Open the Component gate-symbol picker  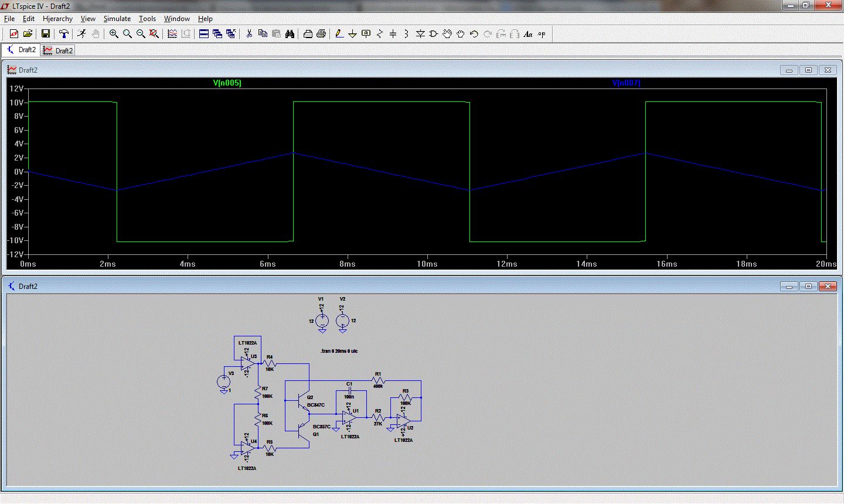[x=434, y=34]
